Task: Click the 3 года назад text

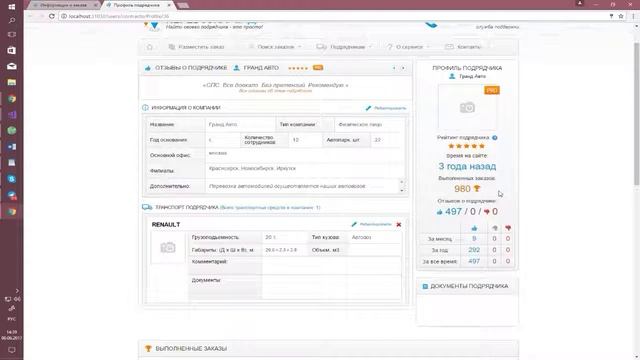Action: click(x=467, y=167)
